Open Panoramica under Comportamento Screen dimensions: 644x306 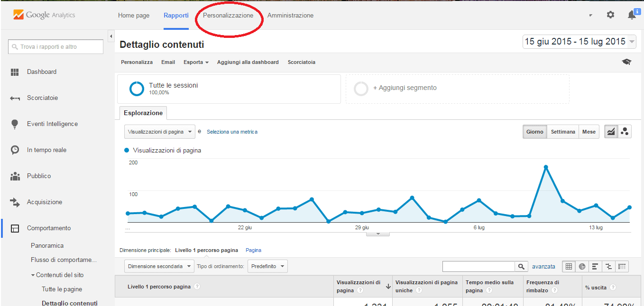(47, 246)
